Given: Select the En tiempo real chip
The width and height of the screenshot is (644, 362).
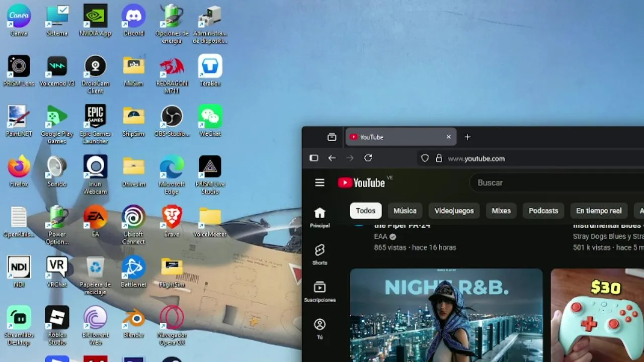Looking at the screenshot, I should click(599, 211).
